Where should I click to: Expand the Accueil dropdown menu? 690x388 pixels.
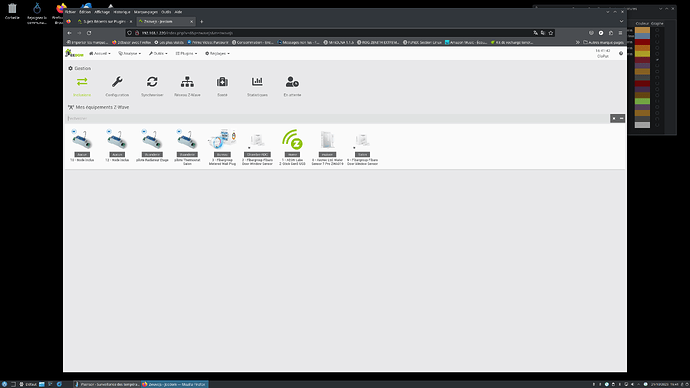click(x=99, y=53)
